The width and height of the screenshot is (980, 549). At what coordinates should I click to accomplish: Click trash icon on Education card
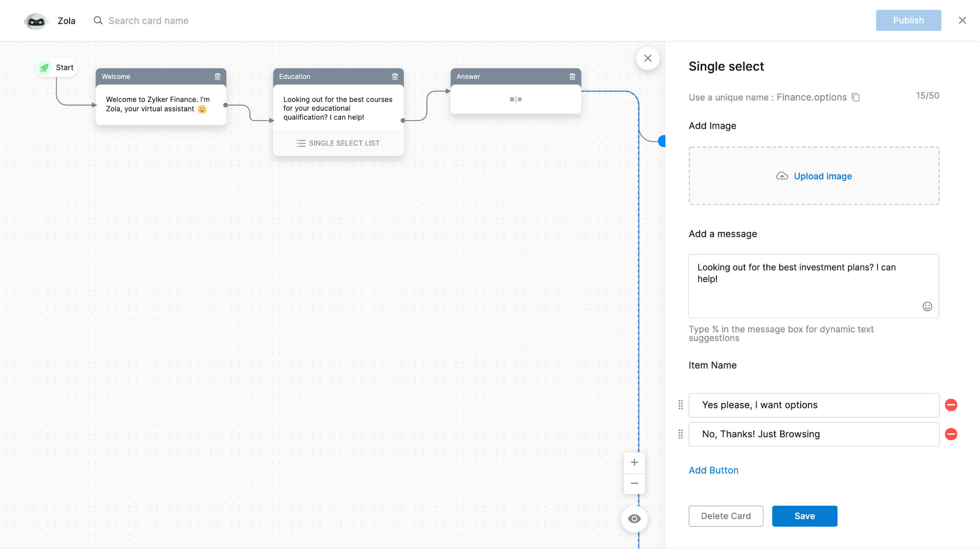[395, 76]
